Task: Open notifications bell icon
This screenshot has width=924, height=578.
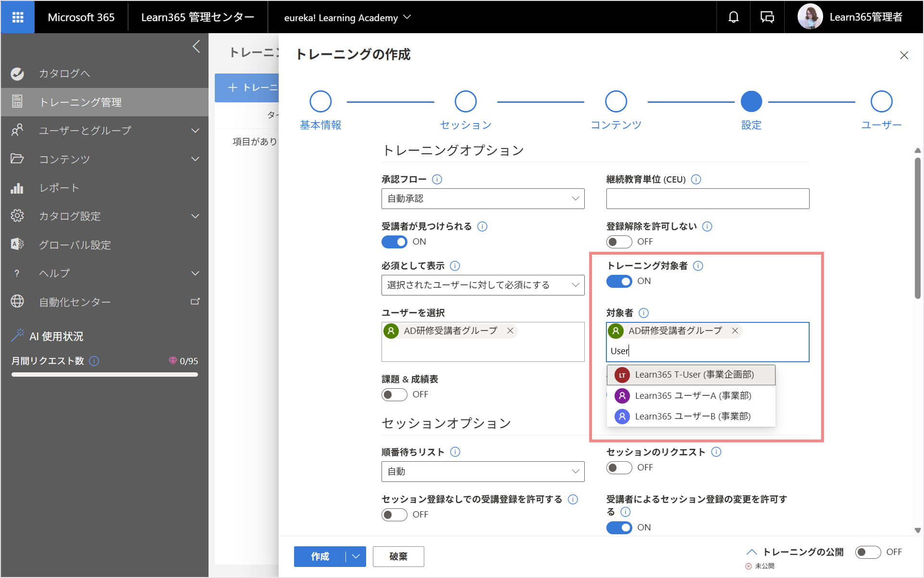Action: click(x=733, y=17)
